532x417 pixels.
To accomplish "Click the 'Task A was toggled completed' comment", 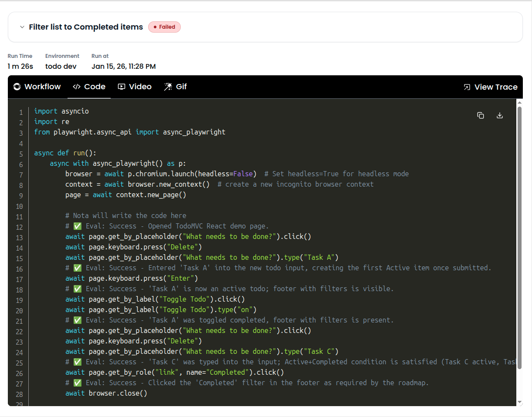I will [x=230, y=320].
